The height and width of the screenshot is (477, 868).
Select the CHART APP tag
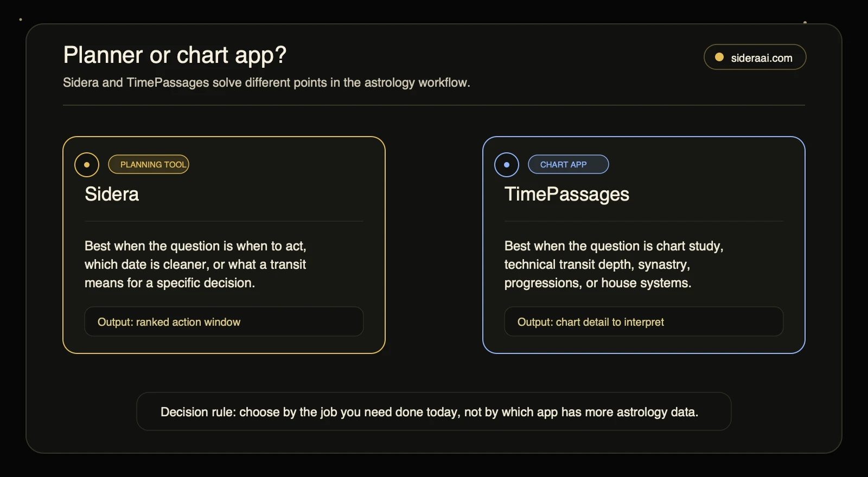(569, 164)
